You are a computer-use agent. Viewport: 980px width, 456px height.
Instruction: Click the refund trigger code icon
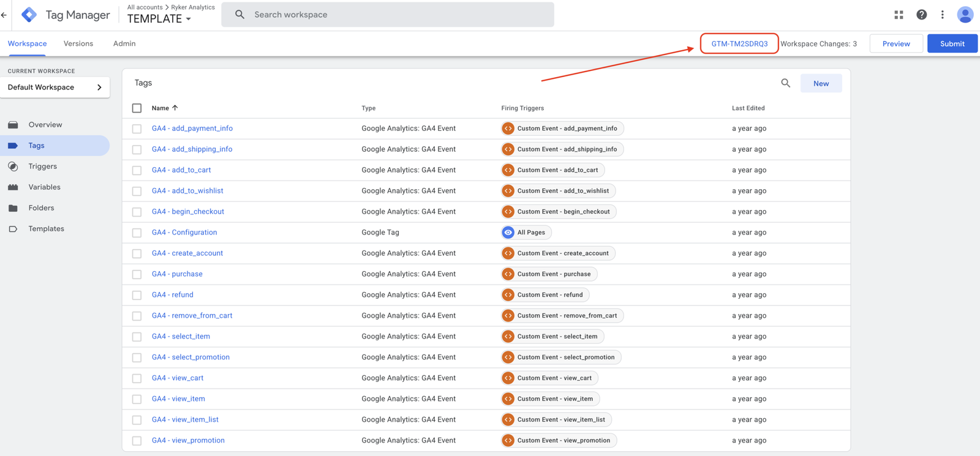click(x=508, y=295)
